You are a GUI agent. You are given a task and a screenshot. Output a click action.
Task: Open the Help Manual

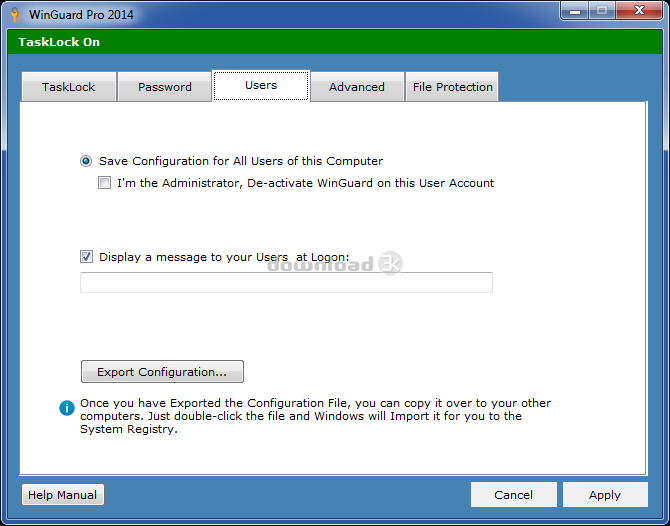pos(63,495)
